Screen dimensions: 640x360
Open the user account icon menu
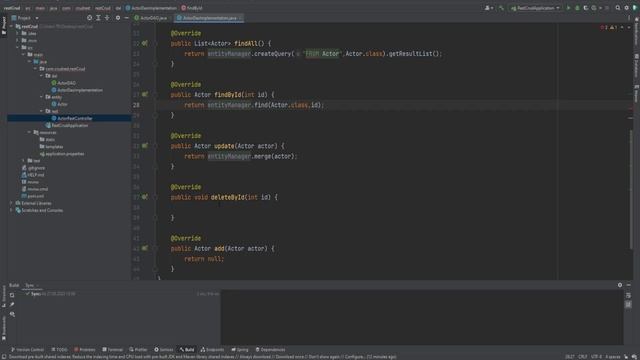(x=488, y=8)
